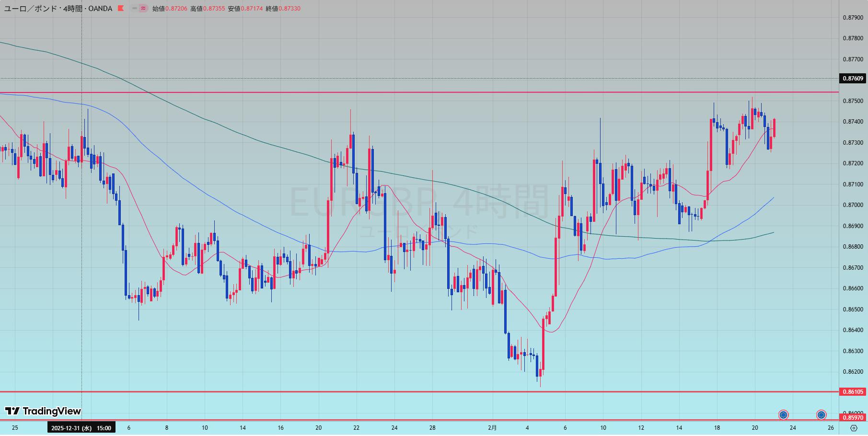Click the pink wave indicator icon
This screenshot has height=436, width=868.
tap(143, 9)
